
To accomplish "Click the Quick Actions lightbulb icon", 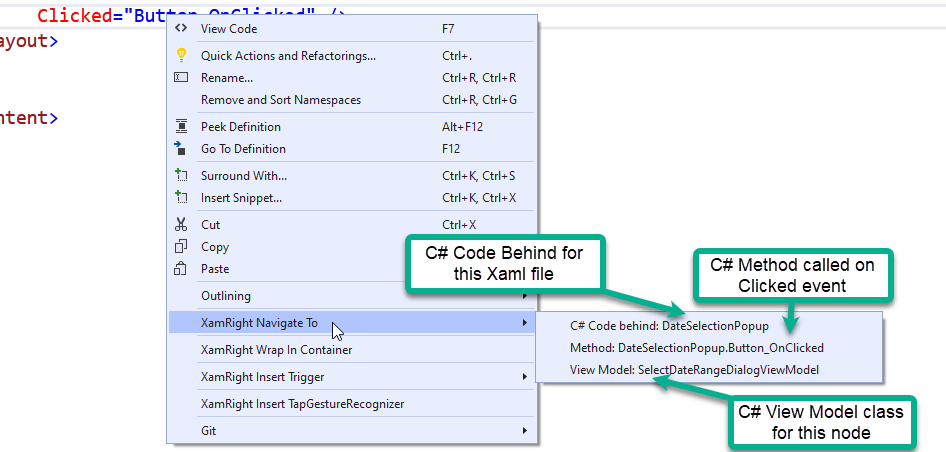I will click(181, 56).
